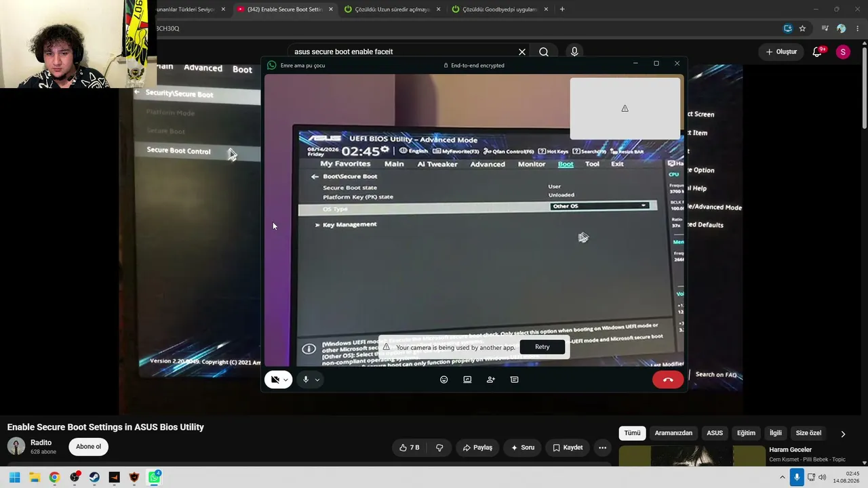Bookmark this page with the star icon
Screen dimensions: 868x488
(x=802, y=28)
